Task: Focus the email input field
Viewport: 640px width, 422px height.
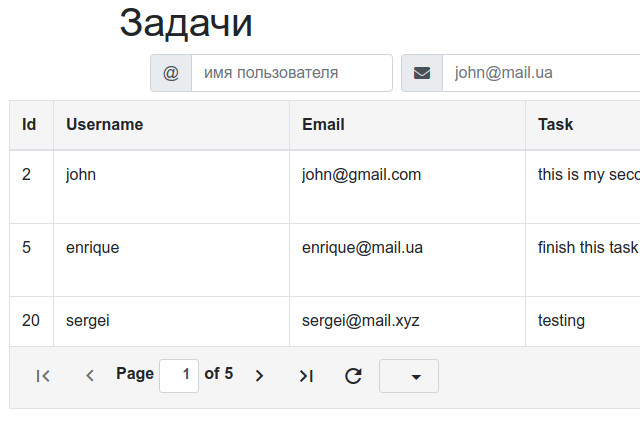Action: pyautogui.click(x=540, y=73)
